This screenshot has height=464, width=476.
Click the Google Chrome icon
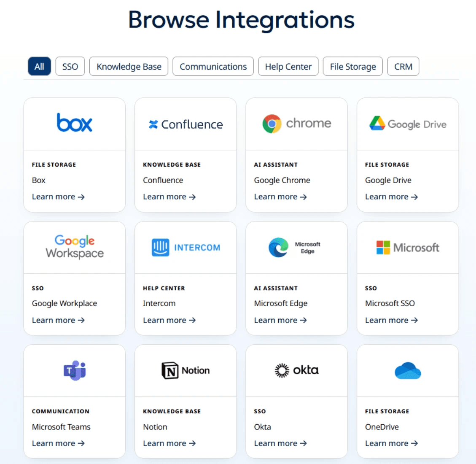tap(296, 123)
